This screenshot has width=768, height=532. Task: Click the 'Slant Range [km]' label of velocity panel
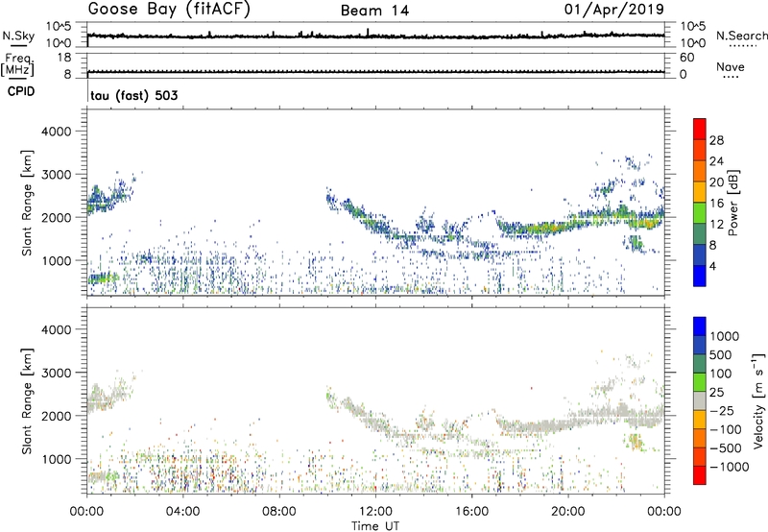click(x=27, y=400)
